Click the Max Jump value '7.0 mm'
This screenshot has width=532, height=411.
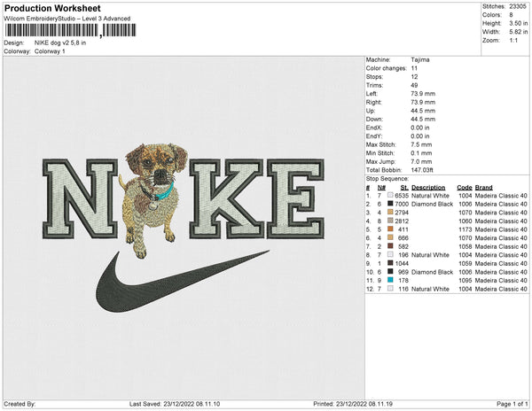pyautogui.click(x=421, y=161)
